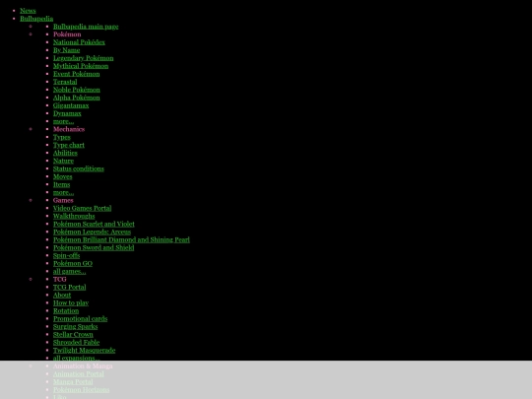The width and height of the screenshot is (532, 399).
Task: Open the Walkthroughs link
Action: [x=74, y=216]
